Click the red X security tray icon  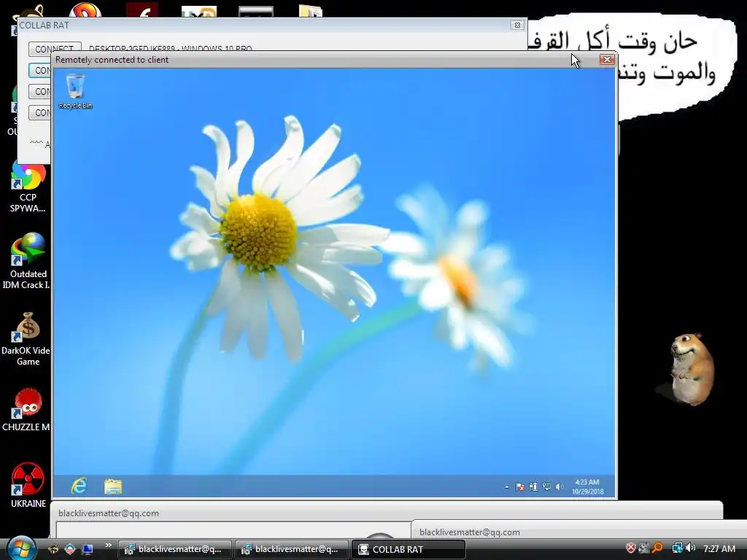(631, 548)
